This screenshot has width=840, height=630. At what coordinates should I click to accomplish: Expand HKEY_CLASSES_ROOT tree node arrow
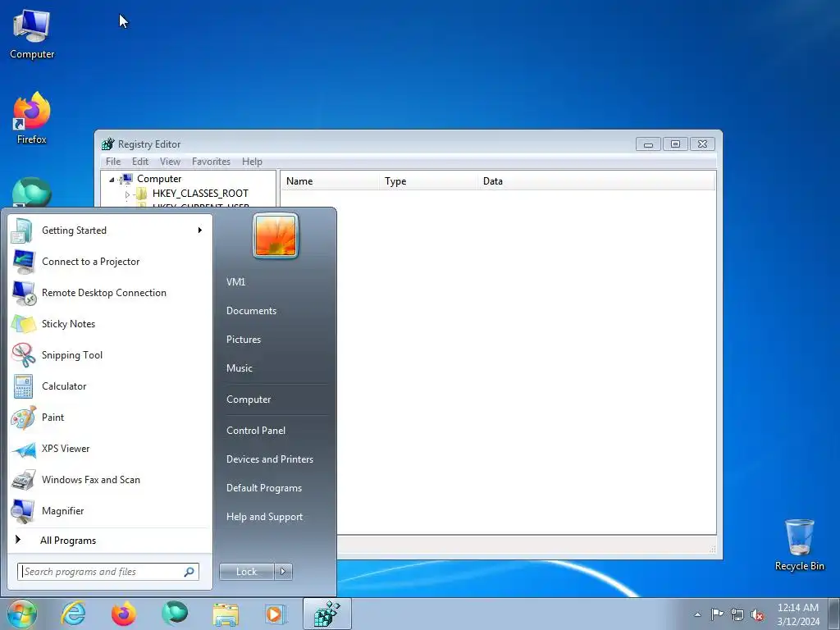[x=127, y=194]
